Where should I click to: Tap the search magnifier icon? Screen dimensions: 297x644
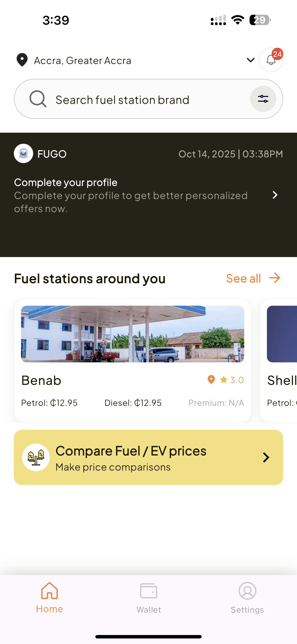coord(38,99)
